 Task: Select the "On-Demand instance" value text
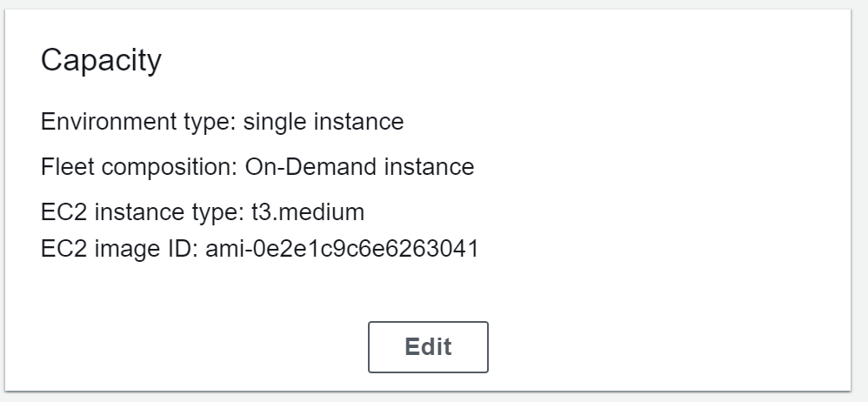(x=360, y=167)
